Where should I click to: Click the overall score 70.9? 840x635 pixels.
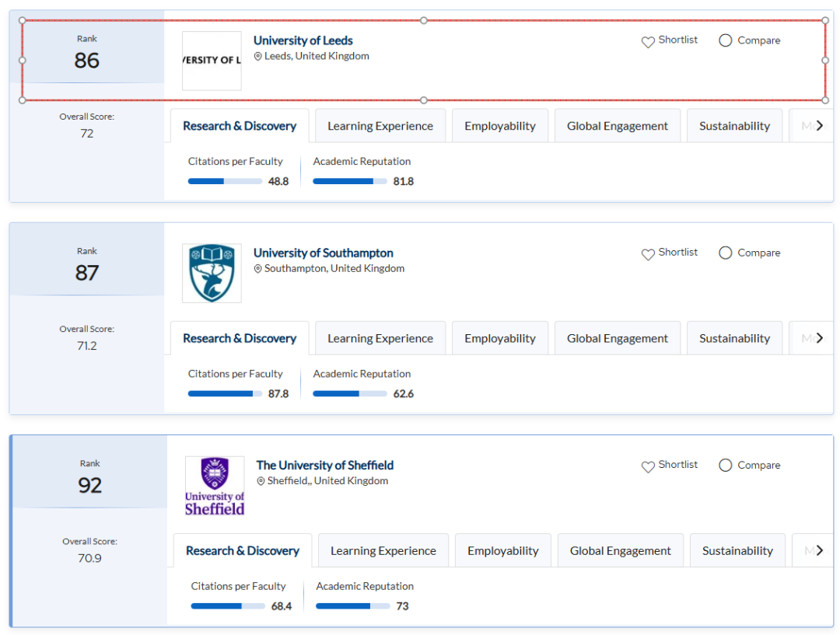89,558
